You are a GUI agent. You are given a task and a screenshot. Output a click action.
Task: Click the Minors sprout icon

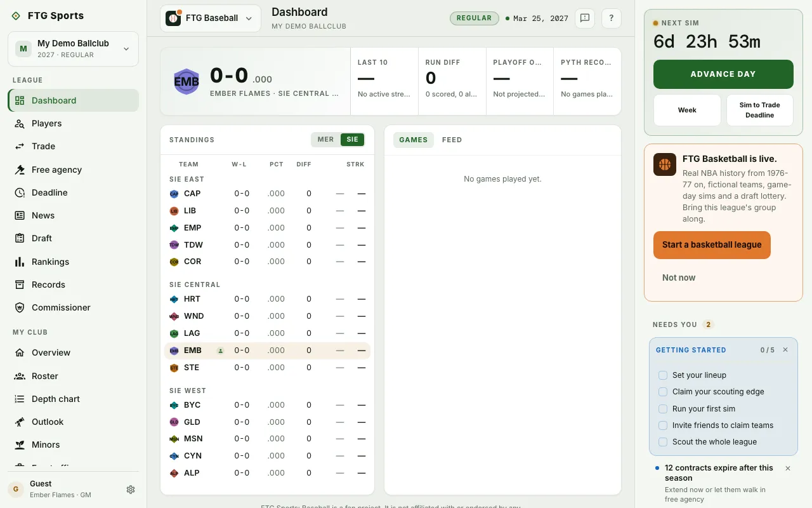[20, 444]
